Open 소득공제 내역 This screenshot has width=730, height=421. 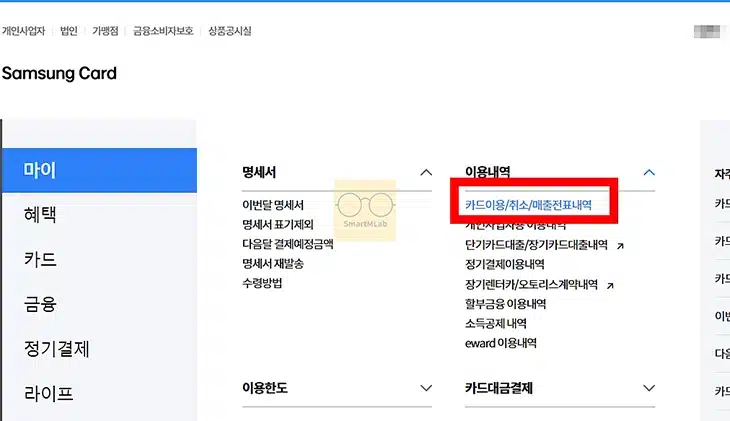496,323
